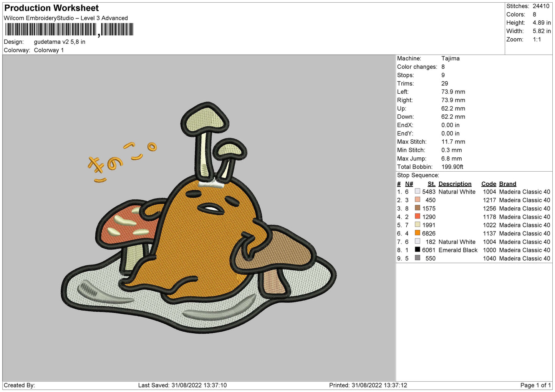Click stitch count '1290'
This screenshot has height=392, width=555.
(x=429, y=217)
